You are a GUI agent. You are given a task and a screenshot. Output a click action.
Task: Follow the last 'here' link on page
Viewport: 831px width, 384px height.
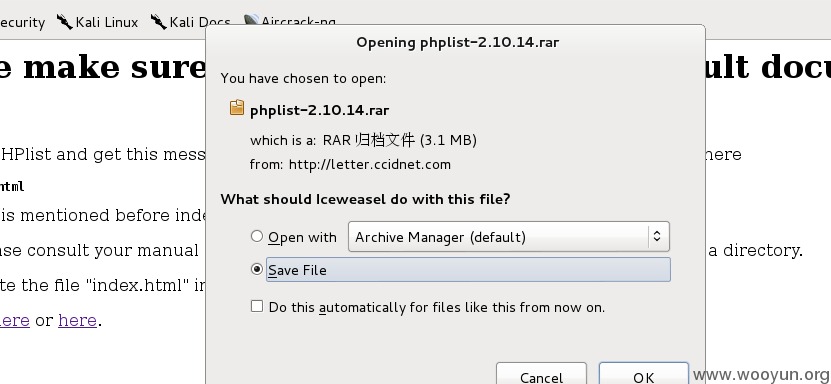(x=77, y=320)
